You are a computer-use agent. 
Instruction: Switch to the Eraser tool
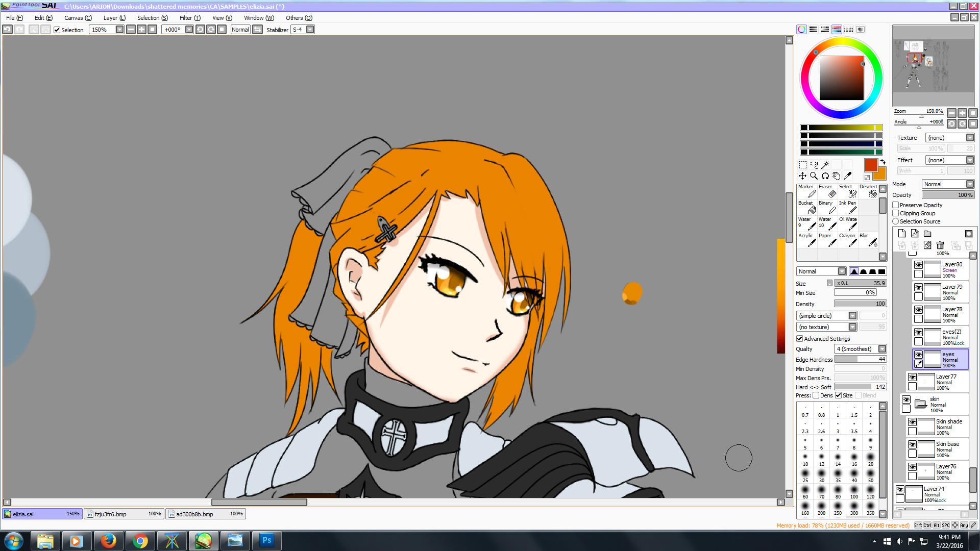point(826,191)
